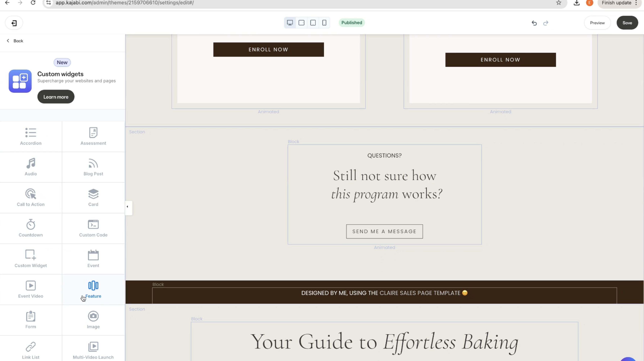Add an Accordion block
The height and width of the screenshot is (361, 644).
point(31,136)
